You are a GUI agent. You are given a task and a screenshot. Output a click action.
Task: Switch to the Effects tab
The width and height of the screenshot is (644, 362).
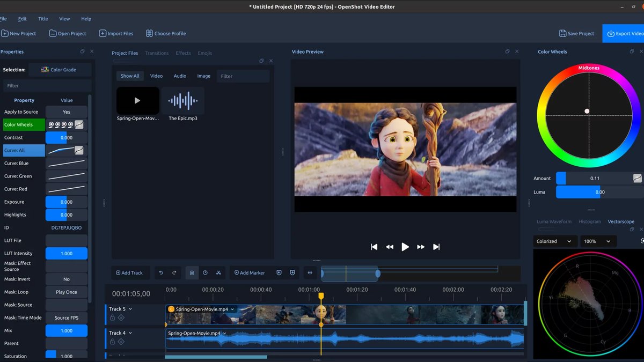pos(183,53)
